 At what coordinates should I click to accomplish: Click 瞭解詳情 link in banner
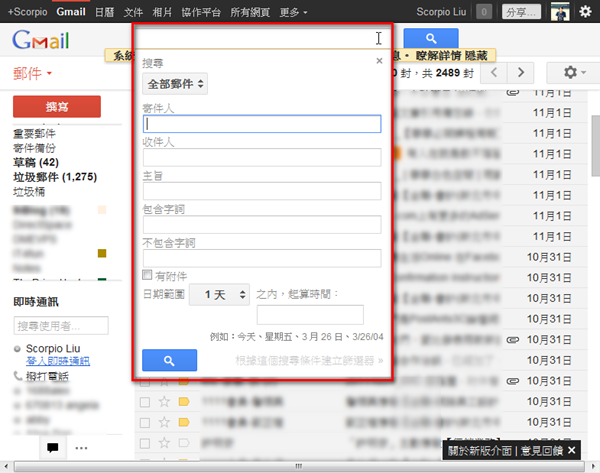pyautogui.click(x=439, y=56)
